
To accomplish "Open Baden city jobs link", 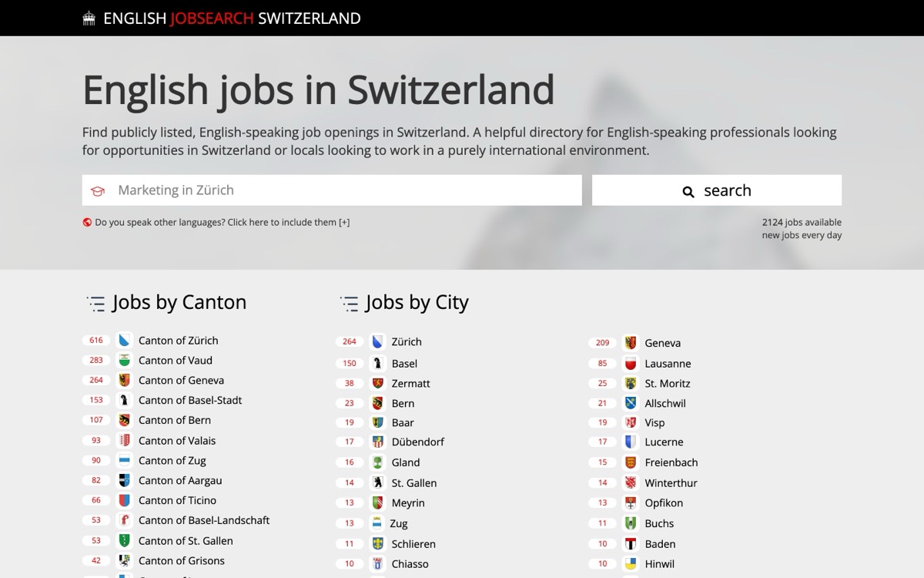I will [x=660, y=543].
